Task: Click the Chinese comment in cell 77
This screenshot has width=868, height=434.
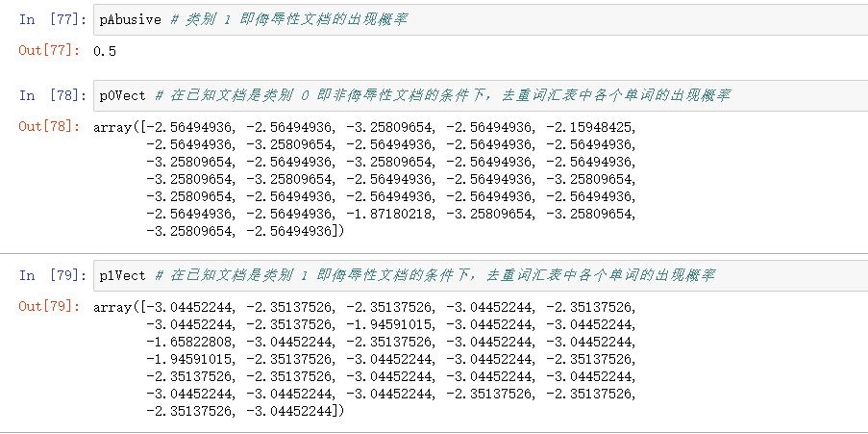Action: point(289,20)
